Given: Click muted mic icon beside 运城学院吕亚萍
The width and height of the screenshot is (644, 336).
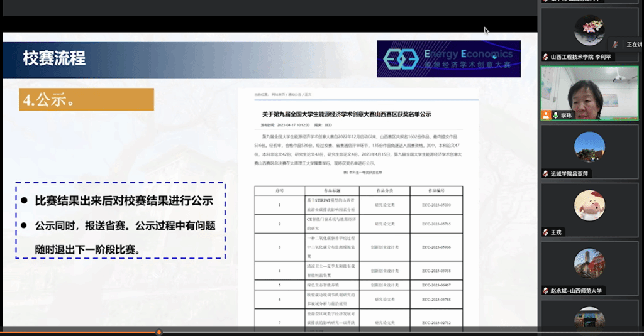Looking at the screenshot, I should point(545,173).
